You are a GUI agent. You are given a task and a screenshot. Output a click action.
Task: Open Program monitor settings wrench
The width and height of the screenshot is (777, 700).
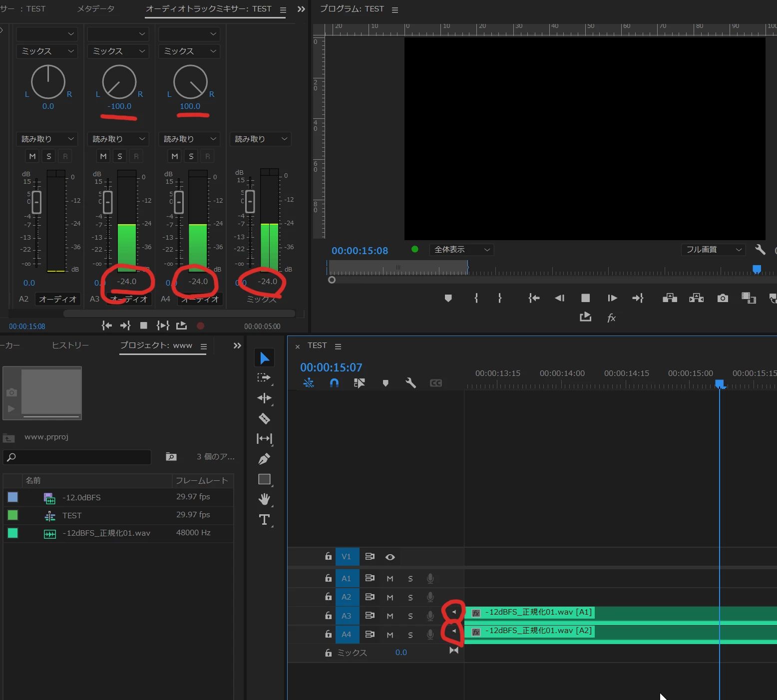tap(760, 249)
